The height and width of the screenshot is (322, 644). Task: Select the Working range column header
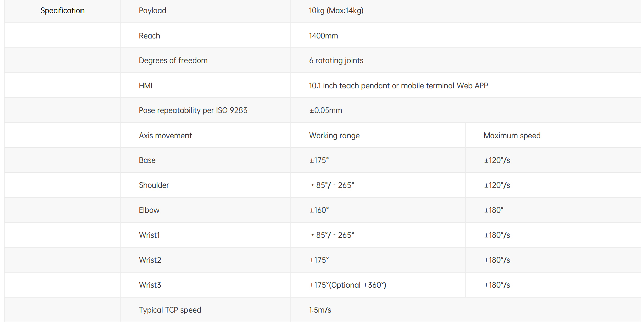pos(334,136)
